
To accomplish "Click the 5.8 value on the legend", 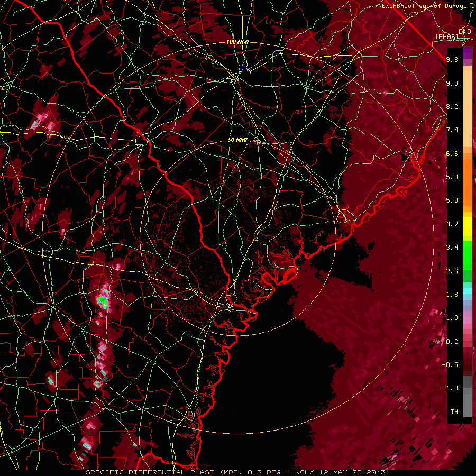I will [452, 177].
